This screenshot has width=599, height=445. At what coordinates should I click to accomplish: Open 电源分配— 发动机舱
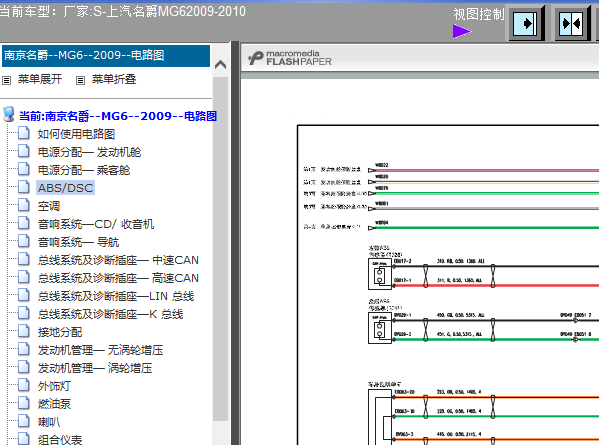(89, 152)
